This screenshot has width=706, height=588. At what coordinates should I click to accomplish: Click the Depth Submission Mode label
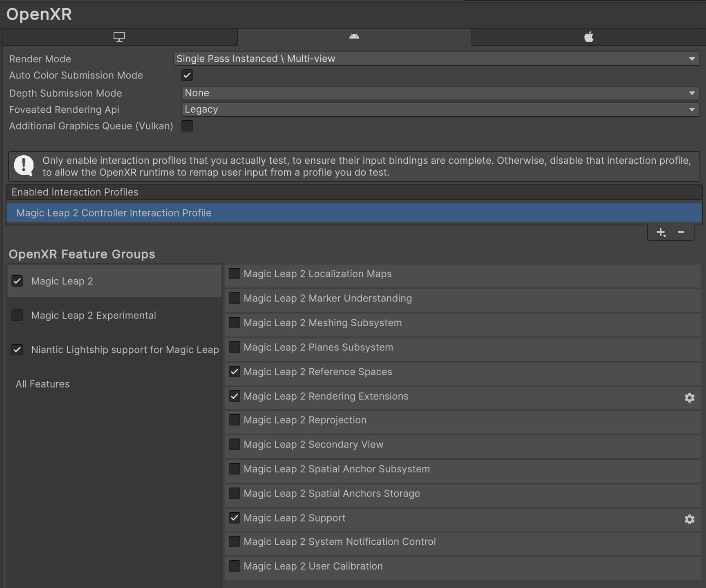(65, 93)
